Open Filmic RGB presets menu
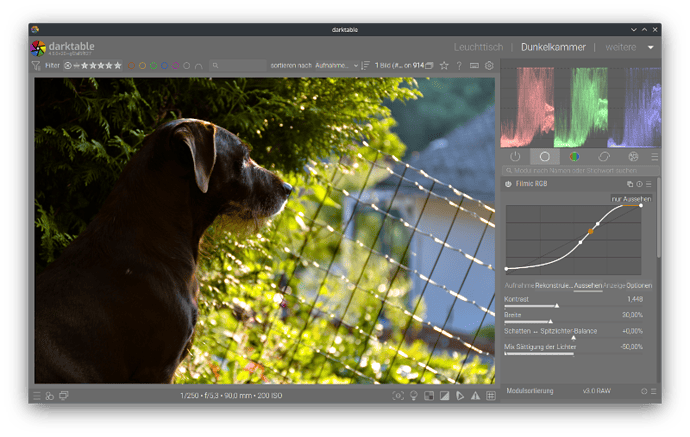690x437 pixels. click(649, 184)
